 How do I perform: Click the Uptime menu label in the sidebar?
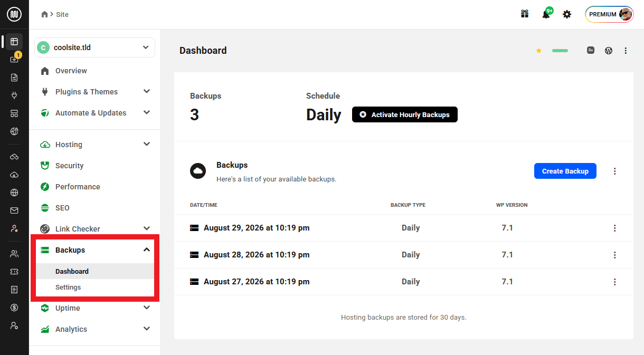(68, 308)
